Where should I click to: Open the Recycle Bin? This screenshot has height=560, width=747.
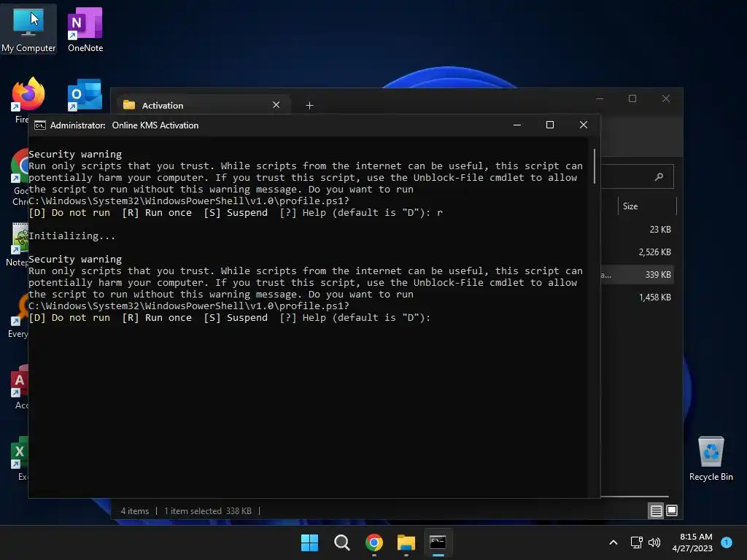(711, 458)
